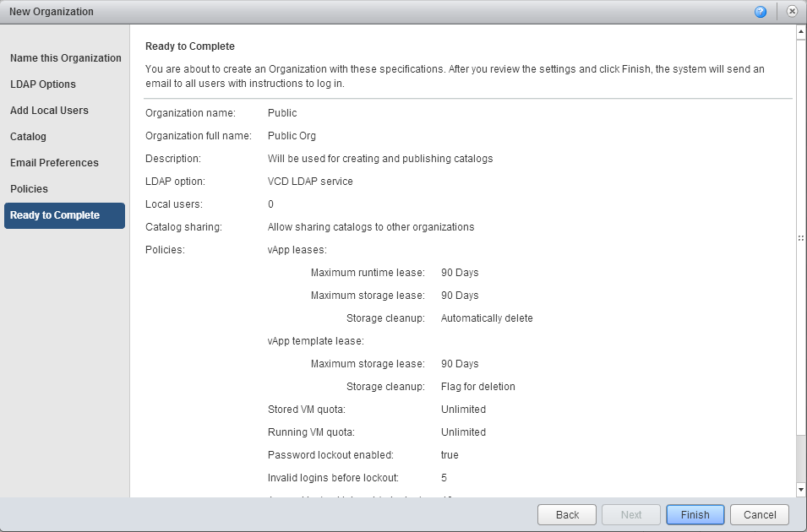Click the Public organization name value
The image size is (807, 532).
[282, 112]
